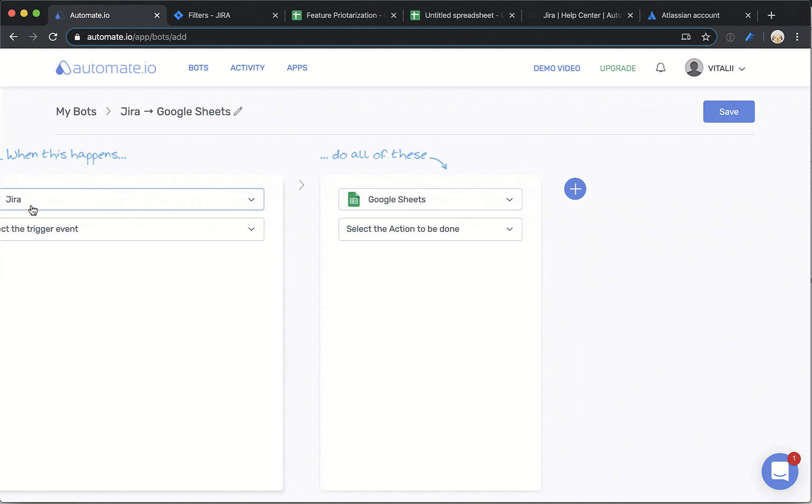Click the Chrome profile avatar
The height and width of the screenshot is (504, 812).
(x=777, y=37)
